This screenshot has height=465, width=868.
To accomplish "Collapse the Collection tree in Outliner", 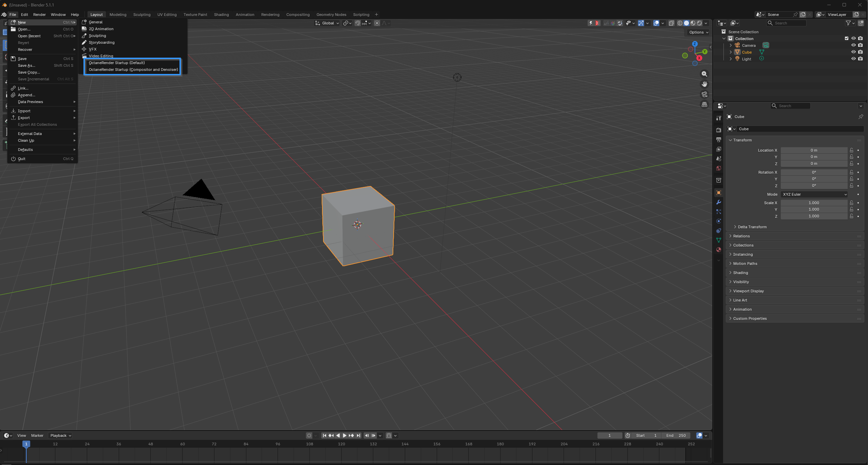I will (724, 38).
